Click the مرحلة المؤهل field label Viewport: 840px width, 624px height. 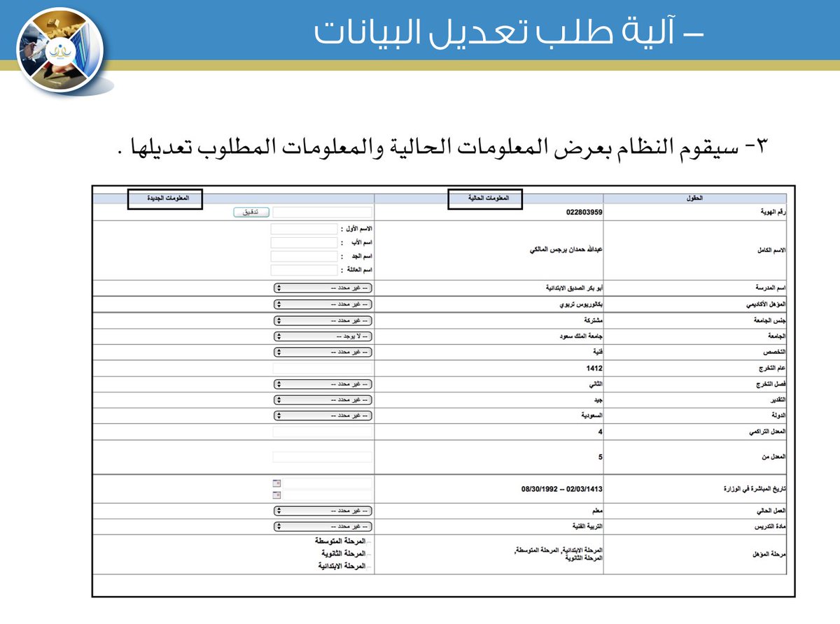768,555
